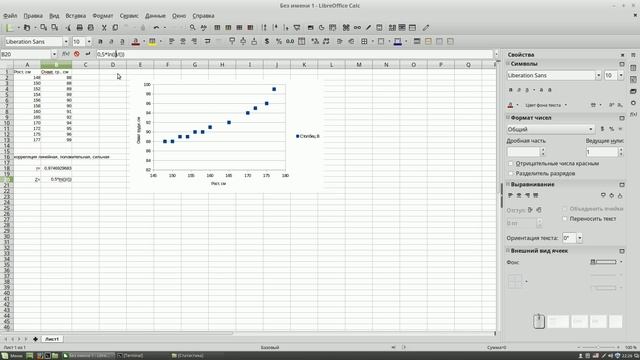Open 'Символы' more options button
The width and height of the screenshot is (640, 360).
click(622, 64)
